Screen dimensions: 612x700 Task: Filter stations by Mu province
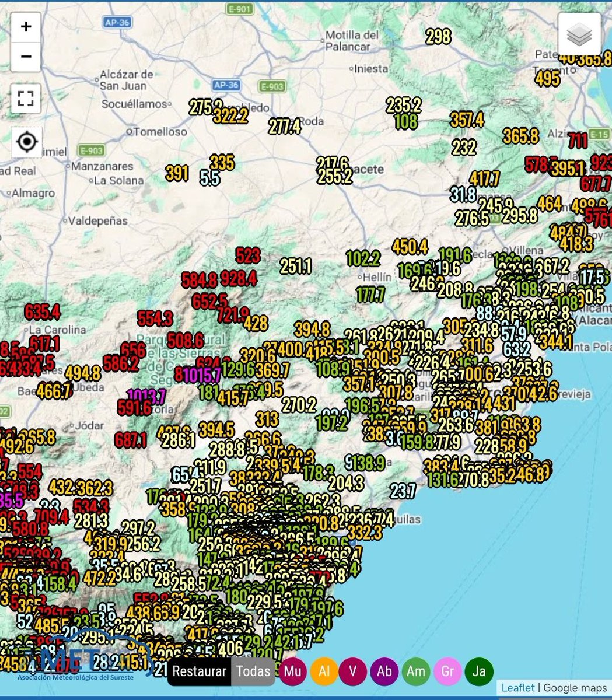(293, 671)
